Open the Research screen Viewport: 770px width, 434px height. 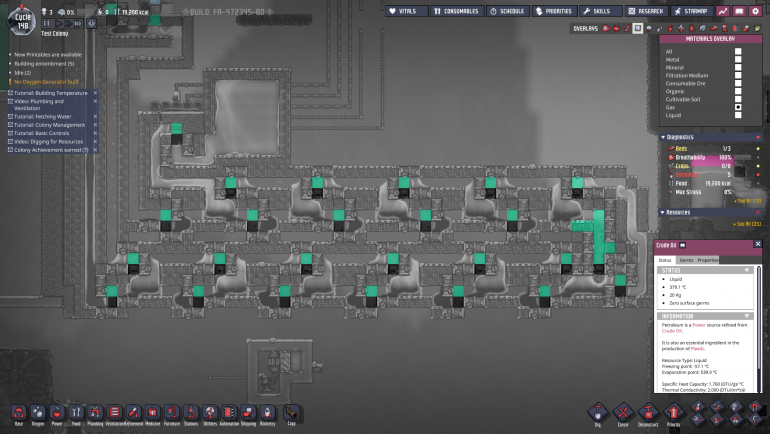tap(646, 11)
